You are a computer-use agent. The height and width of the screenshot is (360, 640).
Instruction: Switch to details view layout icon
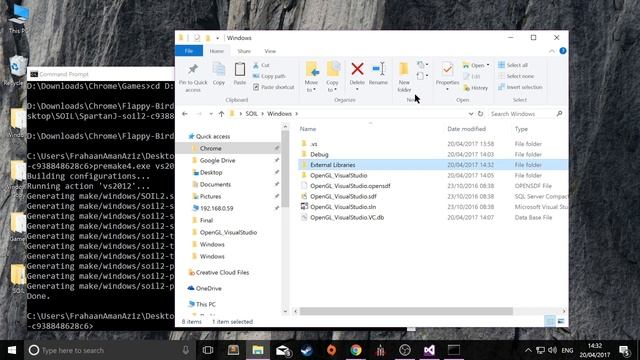pos(550,322)
